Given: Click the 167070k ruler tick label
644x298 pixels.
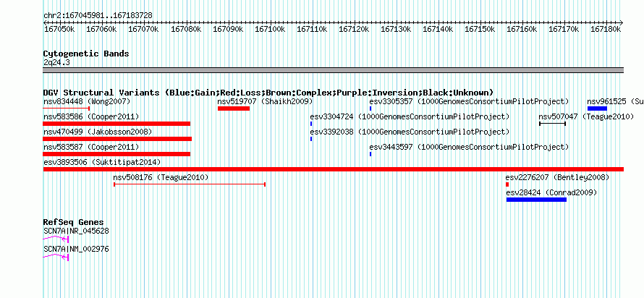Looking at the screenshot, I should pos(144,30).
